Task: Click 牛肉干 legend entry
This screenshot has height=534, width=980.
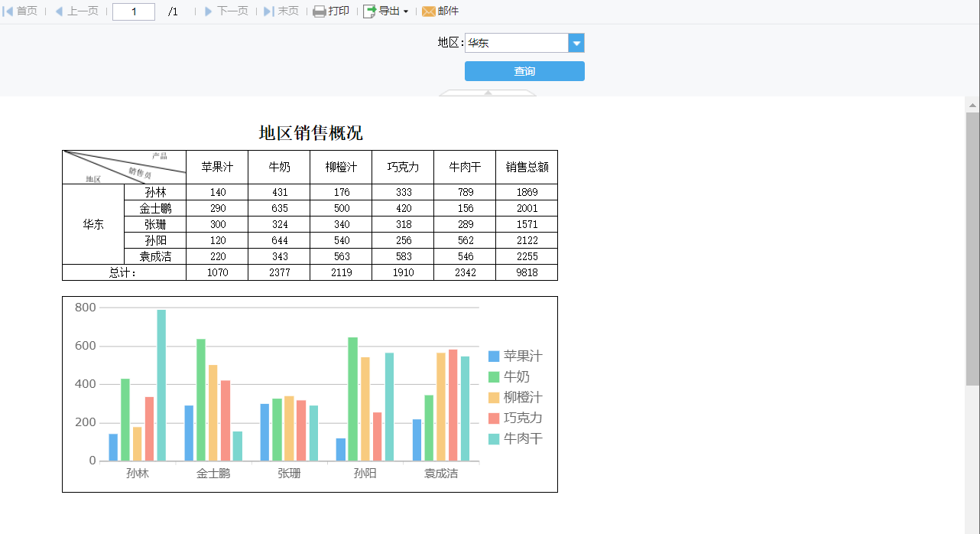Action: pos(515,438)
